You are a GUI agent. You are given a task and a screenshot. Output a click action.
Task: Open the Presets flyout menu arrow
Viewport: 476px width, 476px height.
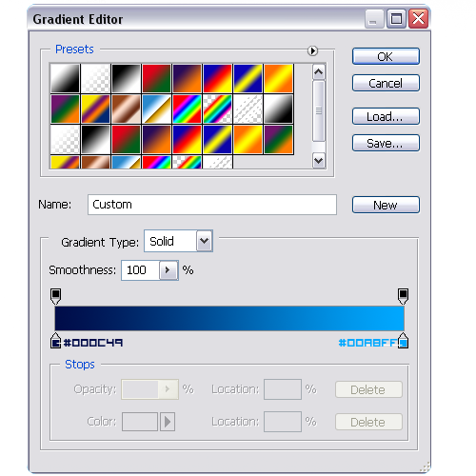(312, 50)
